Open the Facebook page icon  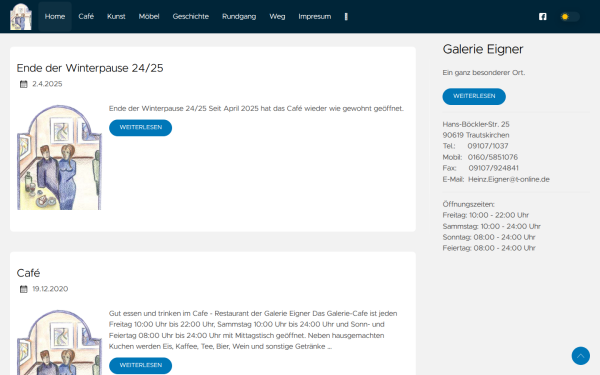point(543,16)
